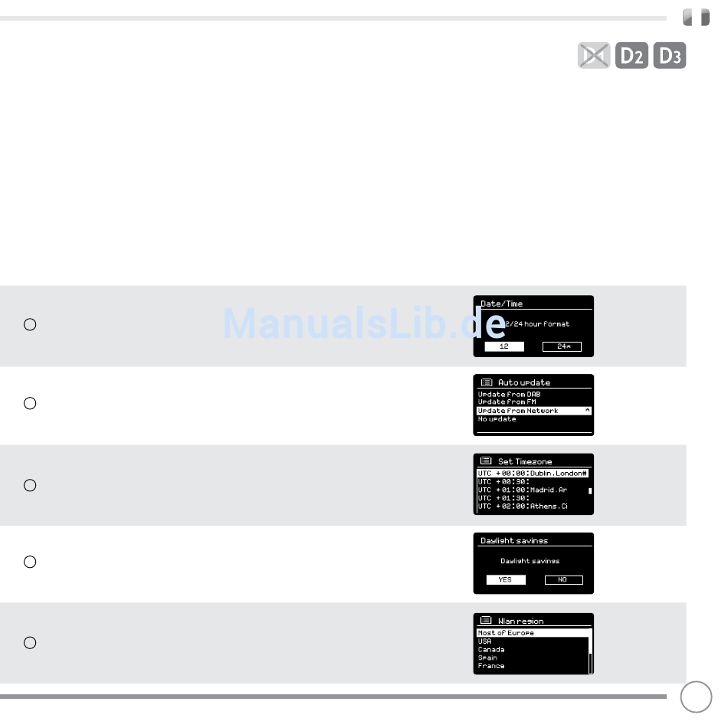Click the D3 model badge icon
Image resolution: width=728 pixels, height=728 pixels.
pos(670,55)
